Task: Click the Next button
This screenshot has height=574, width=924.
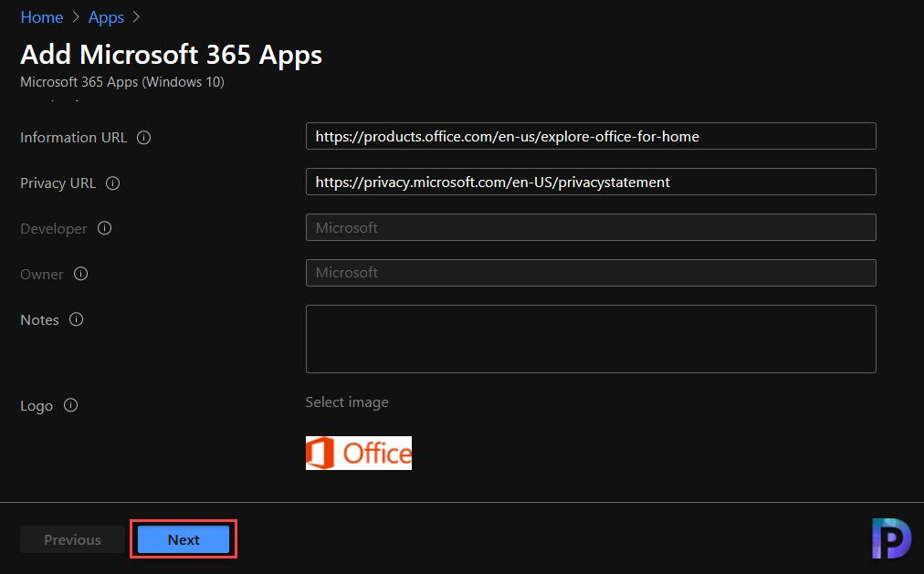Action: [184, 539]
